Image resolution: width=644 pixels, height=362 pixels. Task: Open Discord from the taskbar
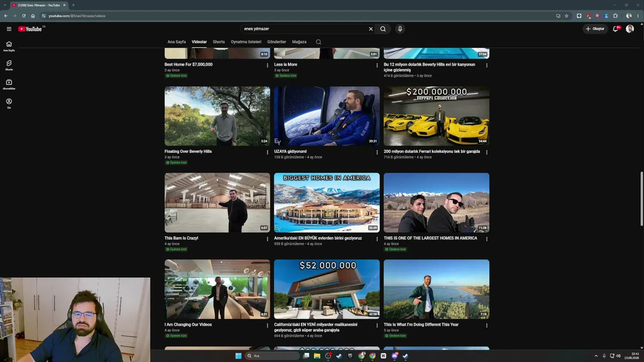tap(394, 356)
